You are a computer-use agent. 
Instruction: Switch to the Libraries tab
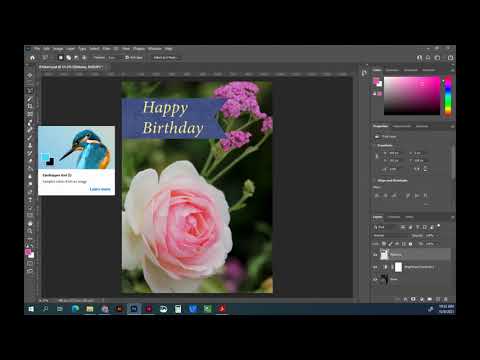(422, 126)
